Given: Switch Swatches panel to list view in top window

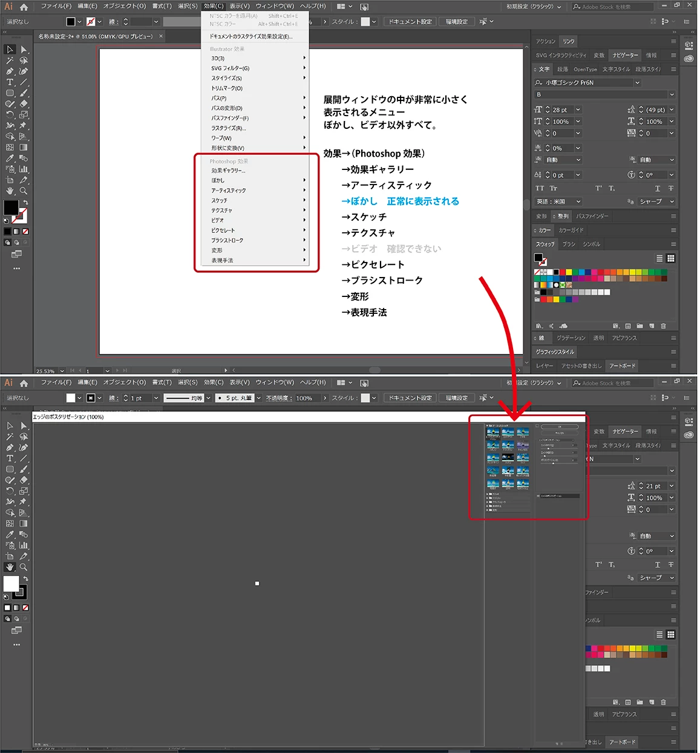Looking at the screenshot, I should [659, 258].
